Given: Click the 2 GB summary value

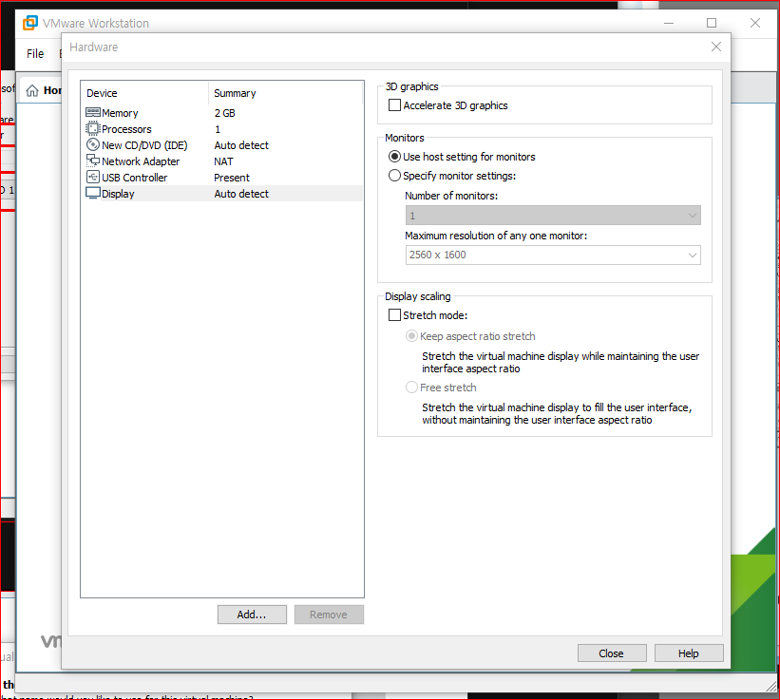Looking at the screenshot, I should [x=225, y=113].
